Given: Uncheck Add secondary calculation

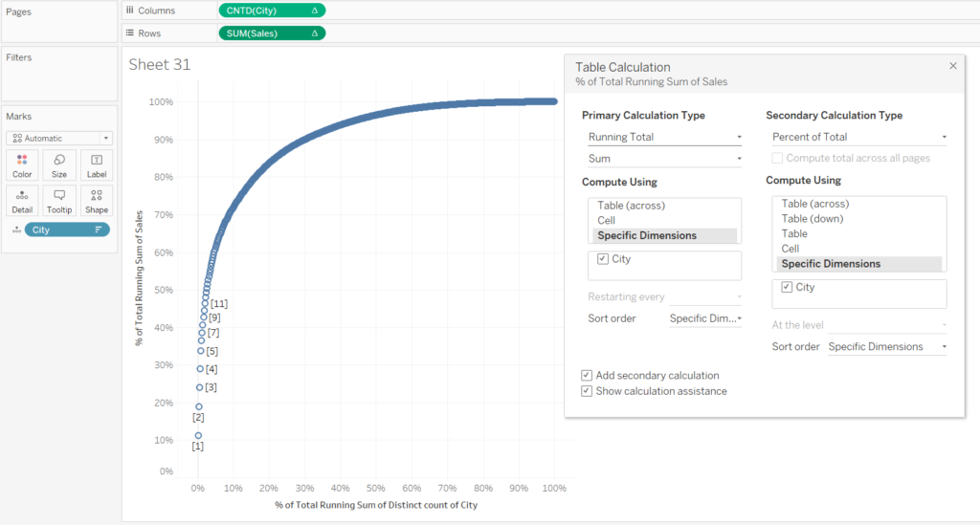Looking at the screenshot, I should tap(587, 376).
